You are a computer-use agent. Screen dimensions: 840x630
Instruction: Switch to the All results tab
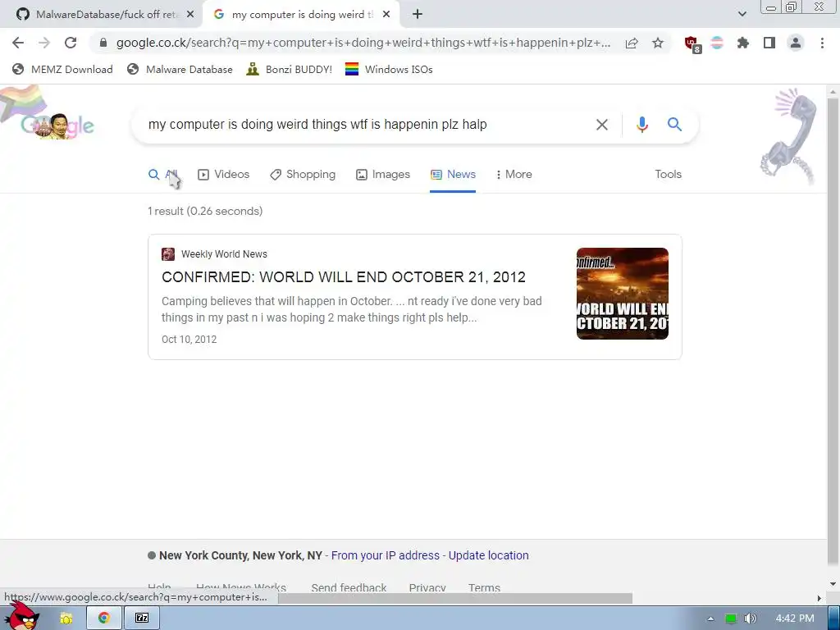point(163,174)
